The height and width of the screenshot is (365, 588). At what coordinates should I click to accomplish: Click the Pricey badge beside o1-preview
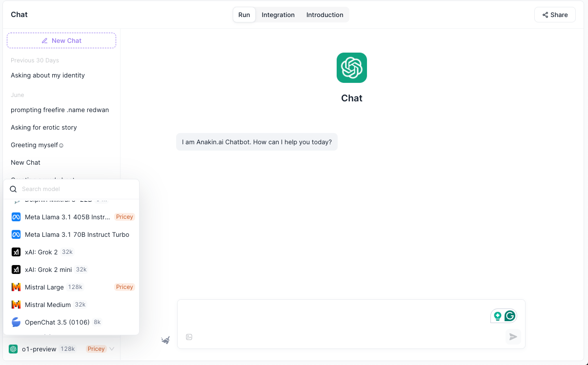pyautogui.click(x=96, y=349)
